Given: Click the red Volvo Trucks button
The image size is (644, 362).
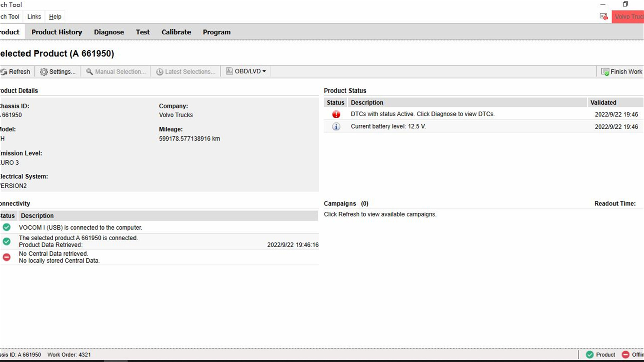Looking at the screenshot, I should 628,17.
